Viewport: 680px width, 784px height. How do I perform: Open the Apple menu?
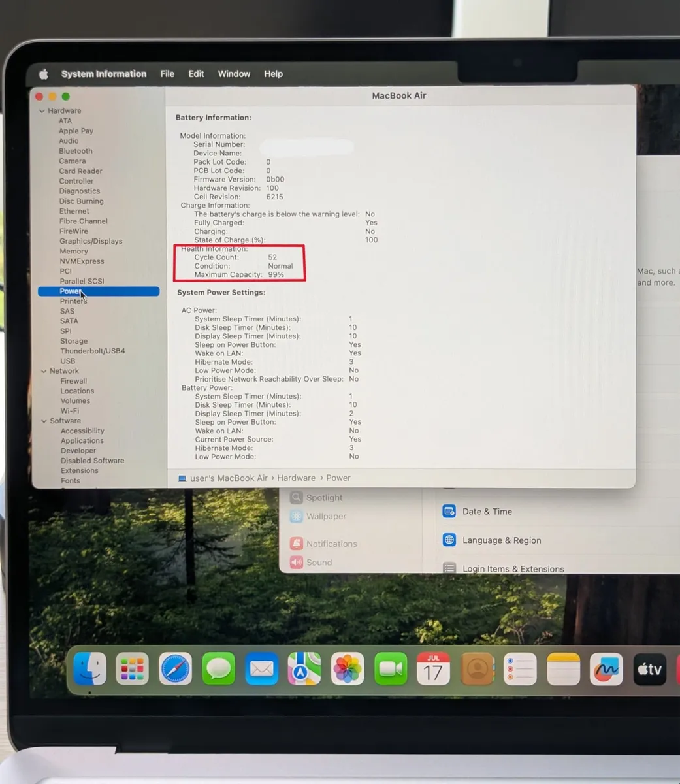[43, 74]
